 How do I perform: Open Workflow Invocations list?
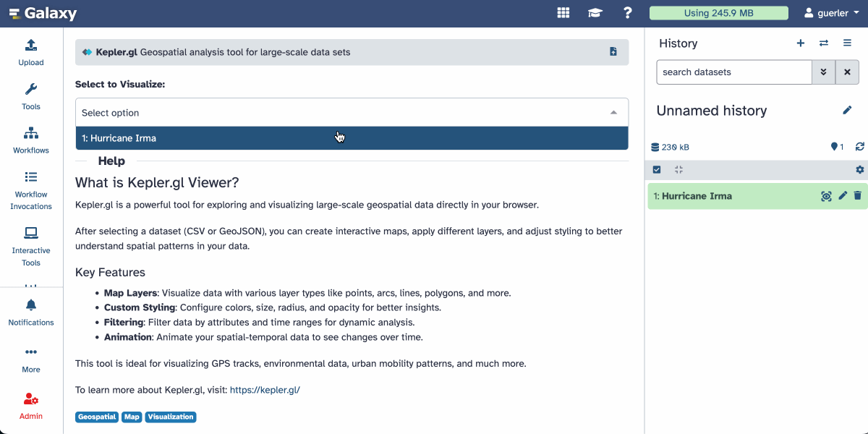coord(31,190)
